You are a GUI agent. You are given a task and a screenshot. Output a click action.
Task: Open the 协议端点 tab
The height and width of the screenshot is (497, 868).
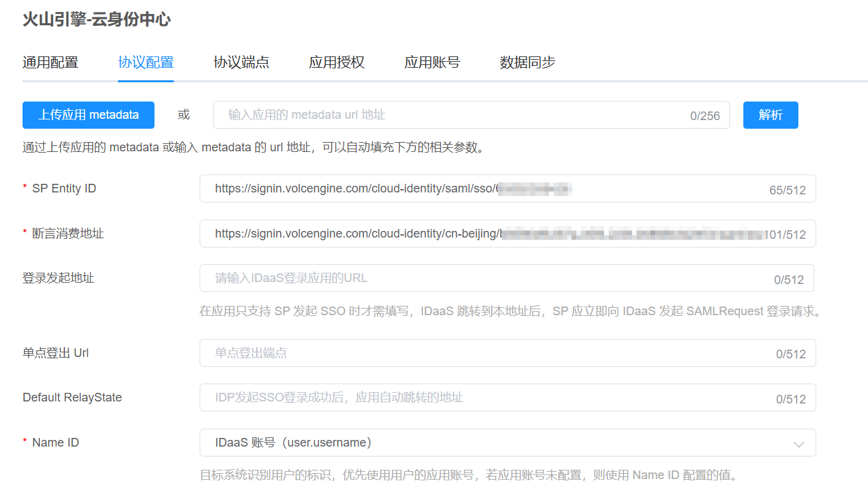pyautogui.click(x=241, y=62)
